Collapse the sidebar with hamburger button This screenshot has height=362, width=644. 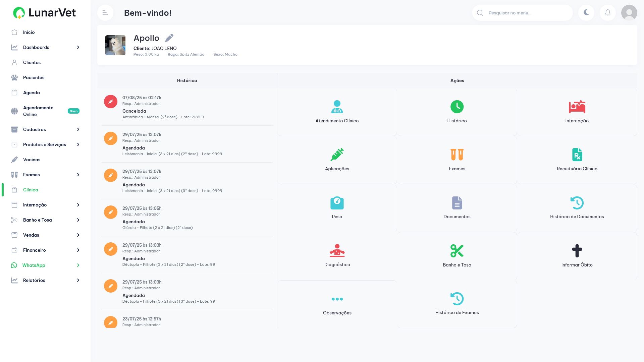pyautogui.click(x=105, y=13)
